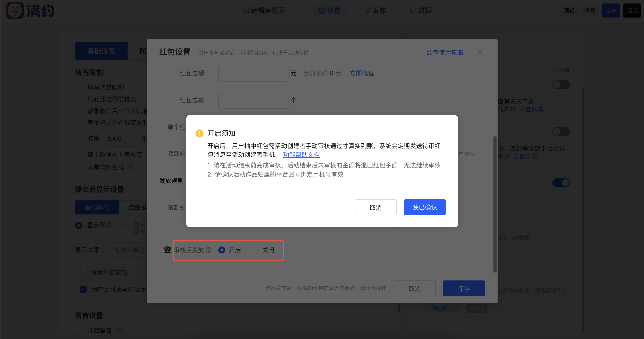Turn off the enabled blue toggle switch on right
644x339 pixels.
pyautogui.click(x=561, y=183)
